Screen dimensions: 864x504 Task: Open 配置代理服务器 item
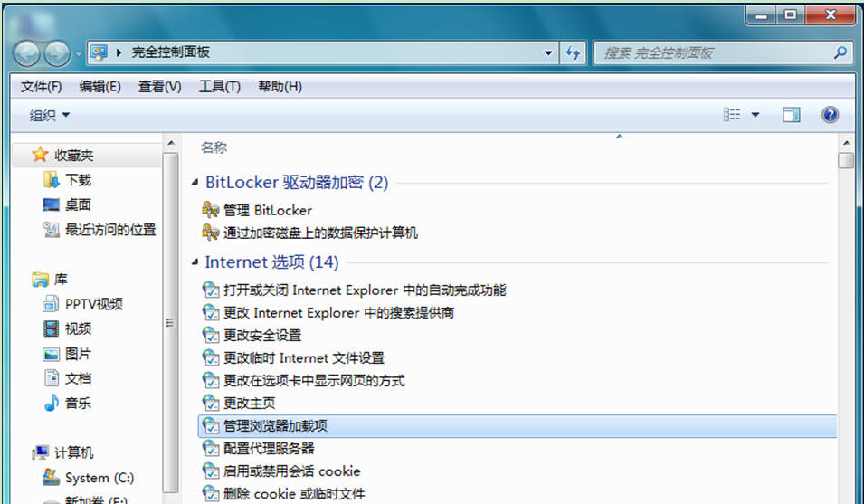click(269, 449)
